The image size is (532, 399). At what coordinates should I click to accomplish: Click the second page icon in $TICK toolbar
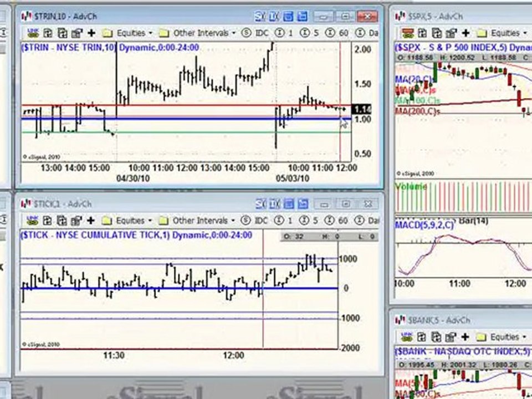[48, 221]
